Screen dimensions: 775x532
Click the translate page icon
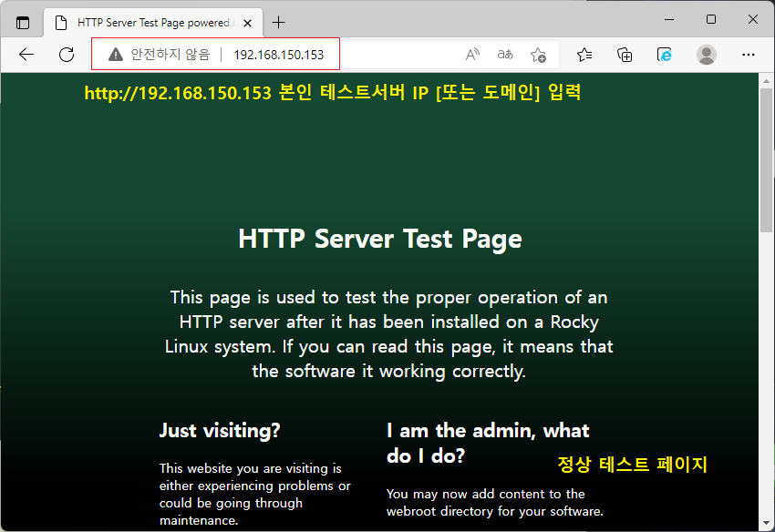505,55
